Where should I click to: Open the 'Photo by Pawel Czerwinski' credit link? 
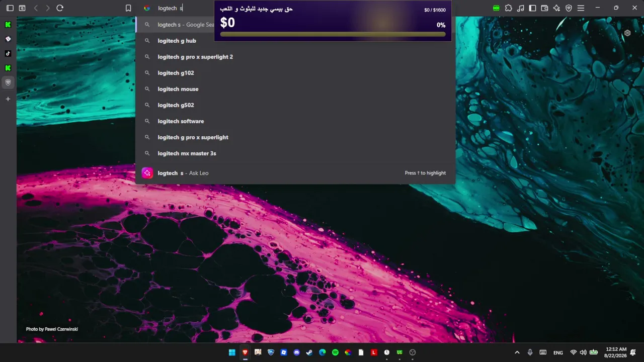click(52, 329)
